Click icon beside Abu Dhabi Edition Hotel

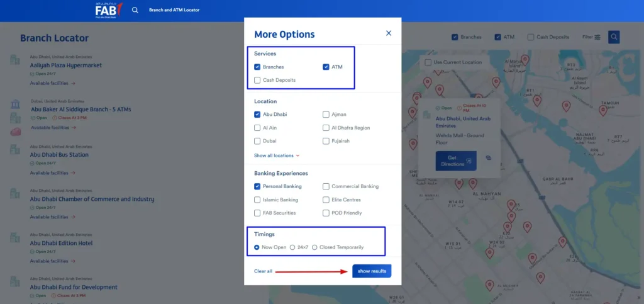(x=15, y=237)
